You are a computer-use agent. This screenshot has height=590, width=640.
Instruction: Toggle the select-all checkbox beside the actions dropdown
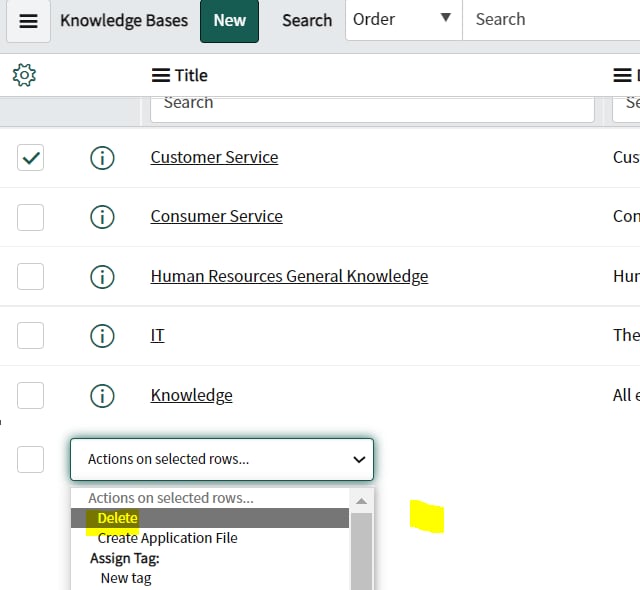(31, 459)
